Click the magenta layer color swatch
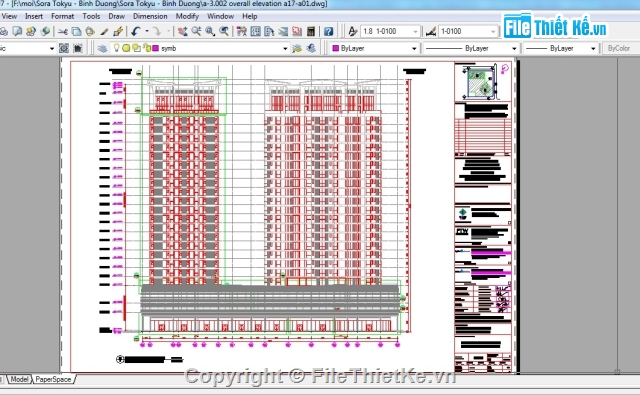The width and height of the screenshot is (640, 395). [155, 48]
